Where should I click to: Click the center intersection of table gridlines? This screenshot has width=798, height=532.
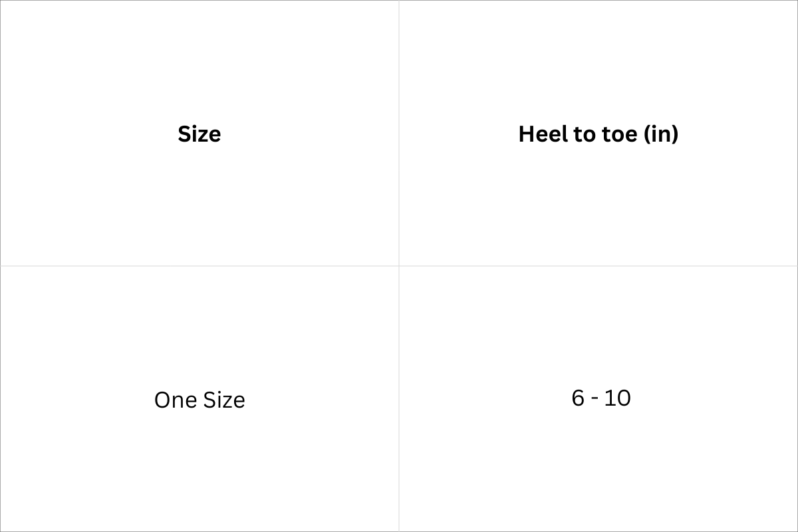(399, 266)
